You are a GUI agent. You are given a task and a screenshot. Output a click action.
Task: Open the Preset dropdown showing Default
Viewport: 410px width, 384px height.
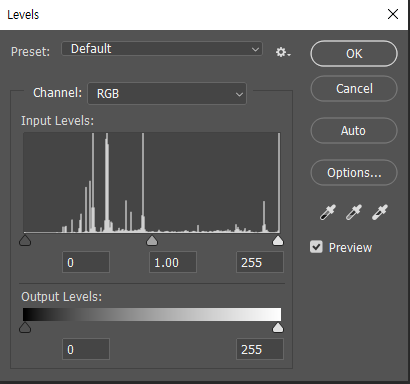162,49
